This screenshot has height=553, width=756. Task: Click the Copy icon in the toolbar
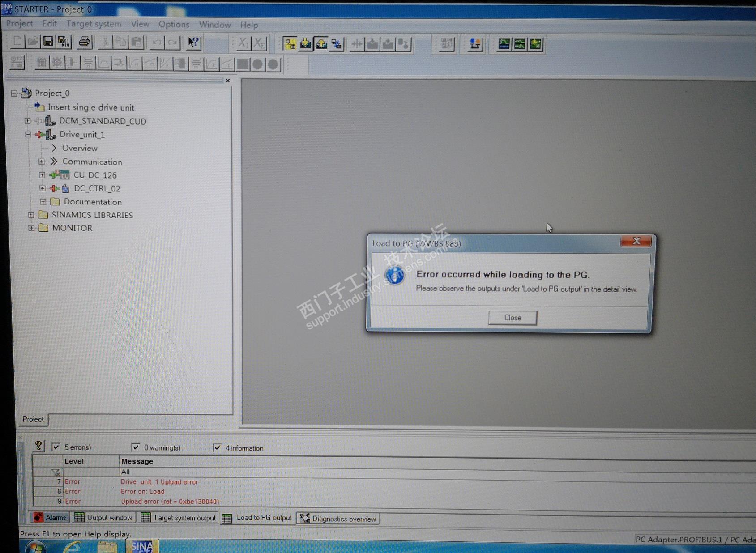pos(120,43)
